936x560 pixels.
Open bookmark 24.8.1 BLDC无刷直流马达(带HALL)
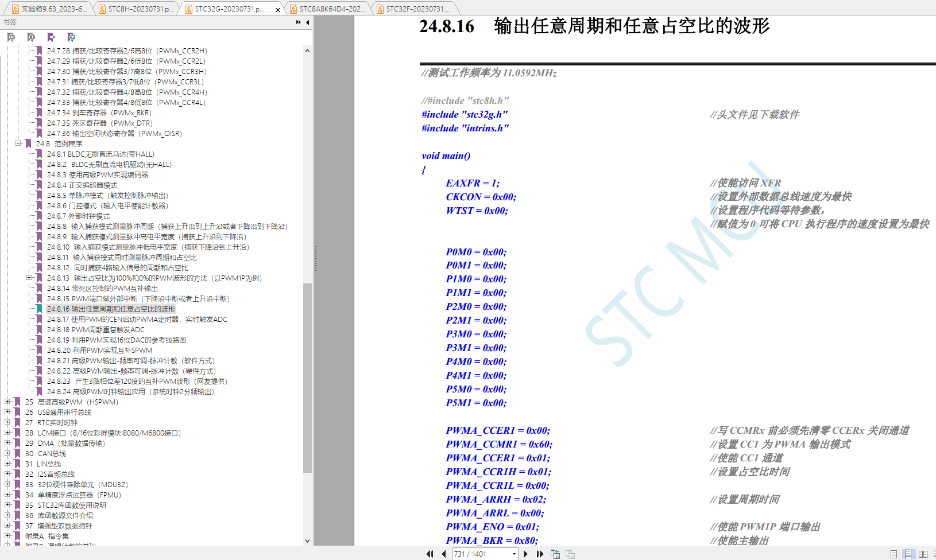(100, 154)
